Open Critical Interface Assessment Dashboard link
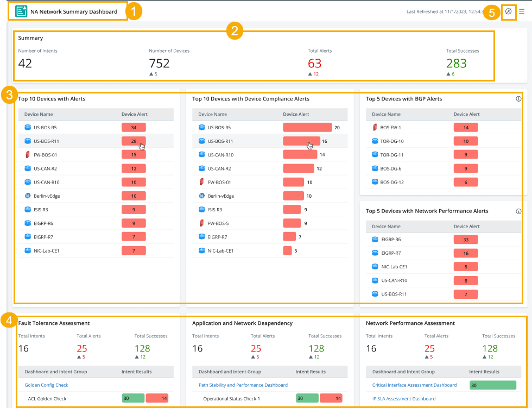Image resolution: width=532 pixels, height=408 pixels. pyautogui.click(x=414, y=385)
